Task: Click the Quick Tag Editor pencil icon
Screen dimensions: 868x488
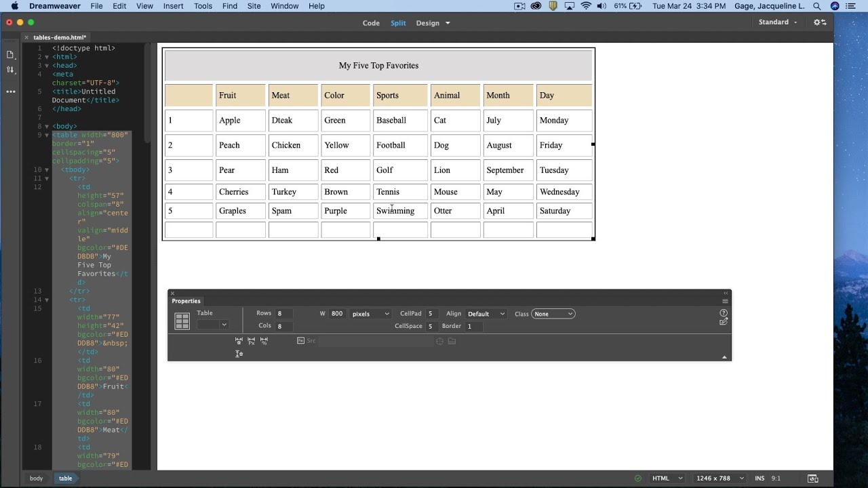Action: click(724, 322)
